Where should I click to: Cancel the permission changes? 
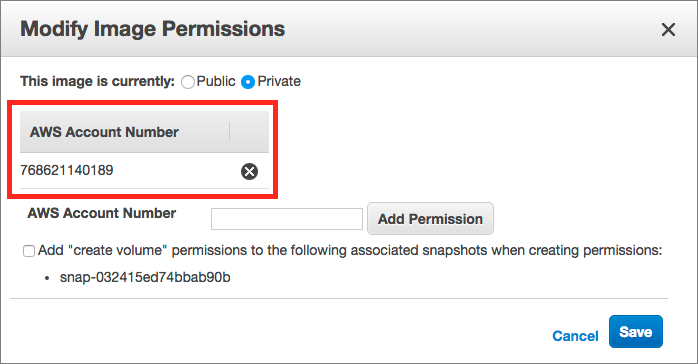575,336
